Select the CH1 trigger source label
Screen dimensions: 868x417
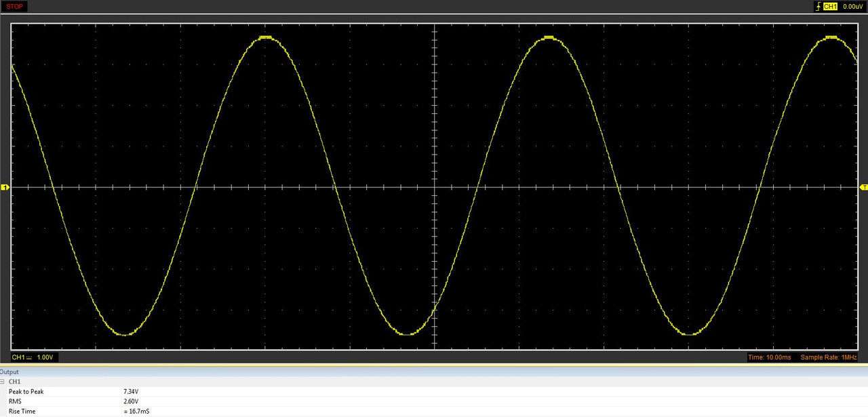(831, 7)
